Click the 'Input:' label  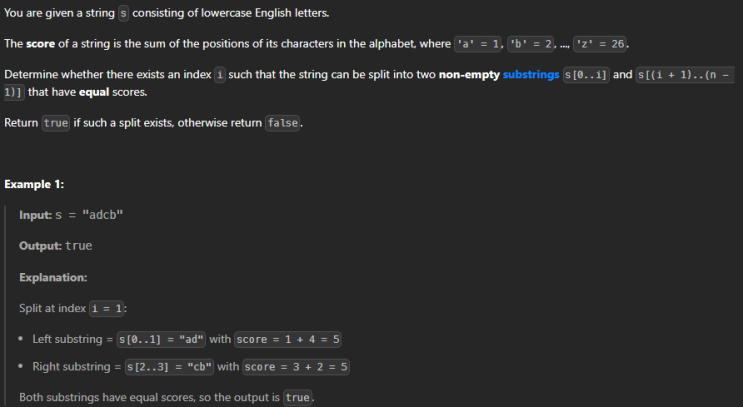(36, 215)
